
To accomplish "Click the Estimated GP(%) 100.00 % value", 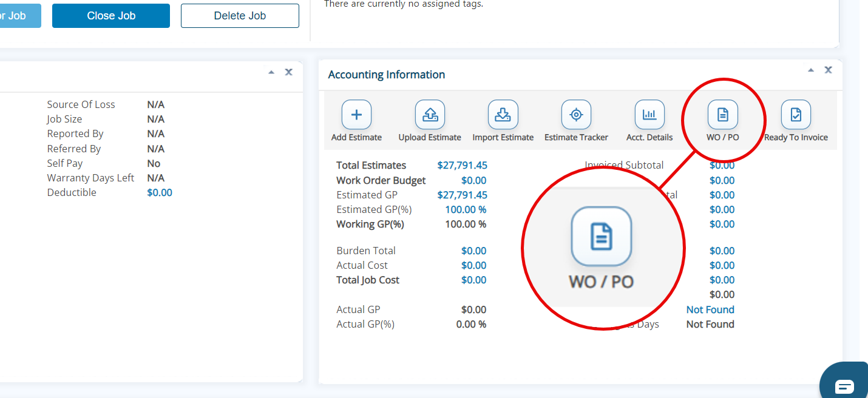I will pos(466,209).
